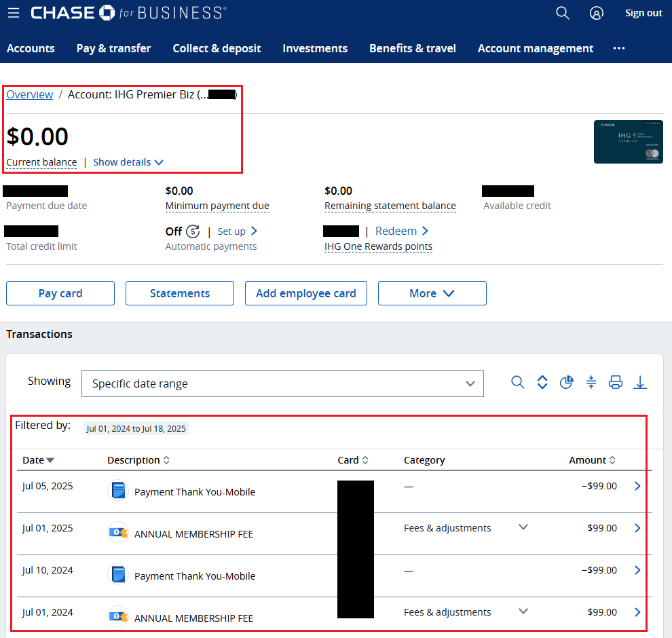
Task: Click the Jul 05, 2025 payment icon
Action: point(118,490)
